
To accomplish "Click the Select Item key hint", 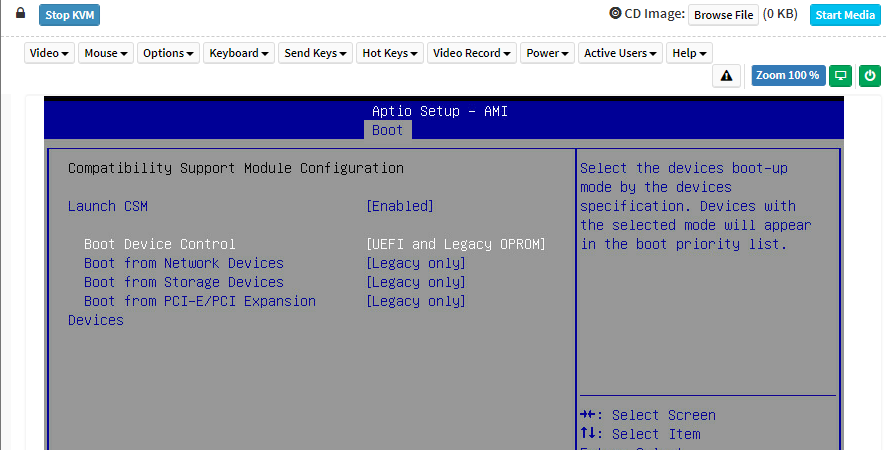I will [x=640, y=434].
